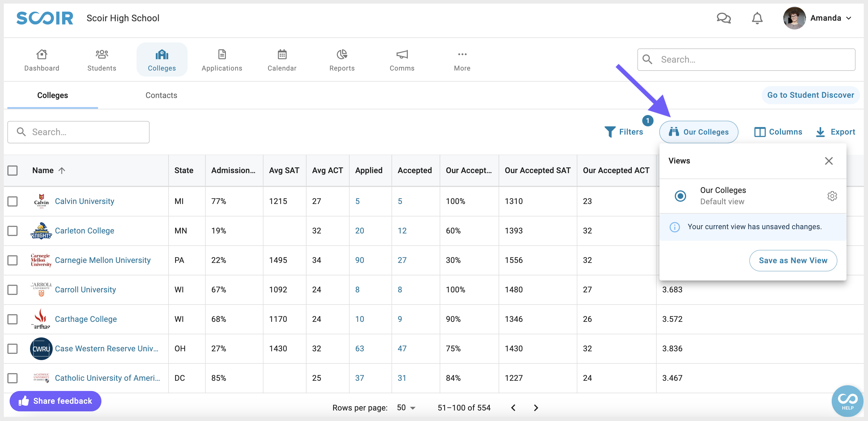The height and width of the screenshot is (421, 868).
Task: Open the Filters funnel button
Action: [624, 132]
